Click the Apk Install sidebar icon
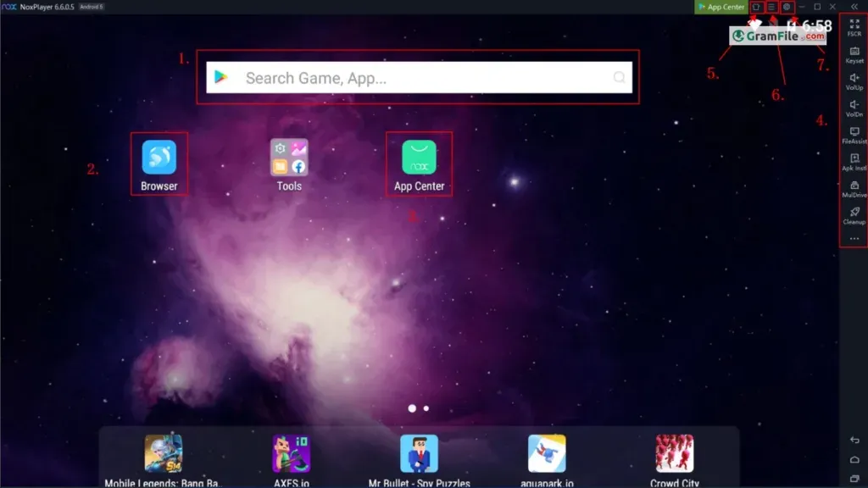 [x=854, y=162]
